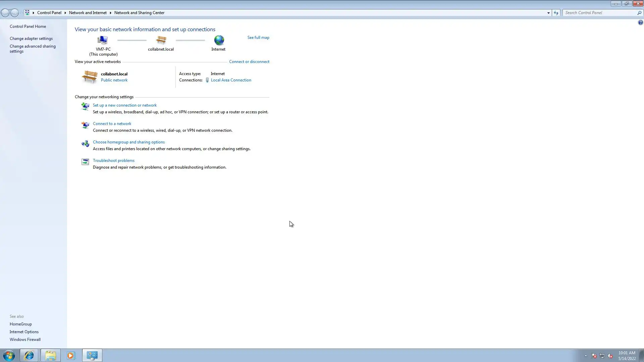
Task: Open the Local Area Connection link
Action: (x=231, y=80)
